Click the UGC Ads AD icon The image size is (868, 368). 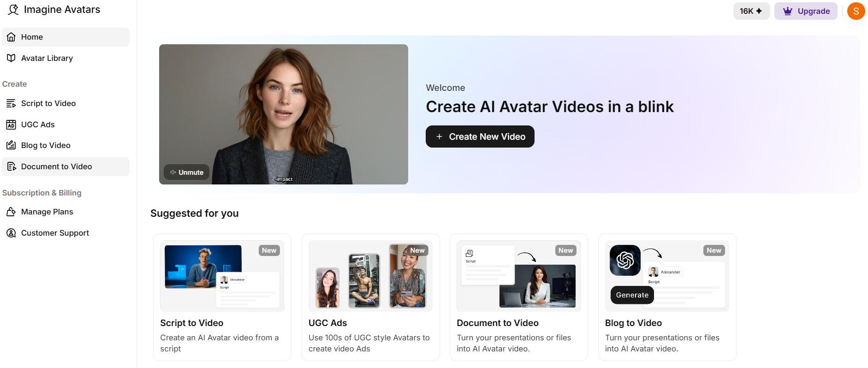pyautogui.click(x=12, y=125)
